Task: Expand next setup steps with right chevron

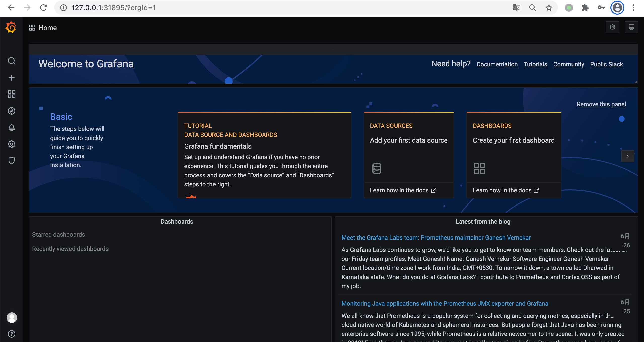Action: pyautogui.click(x=628, y=156)
